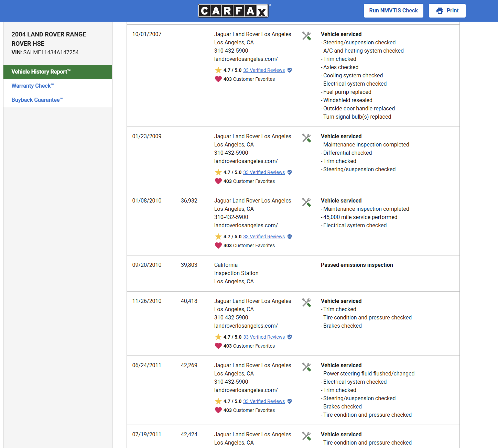498x448 pixels.
Task: Click phone 310-432-5900 in 10/01/2007 entry
Action: [x=231, y=51]
